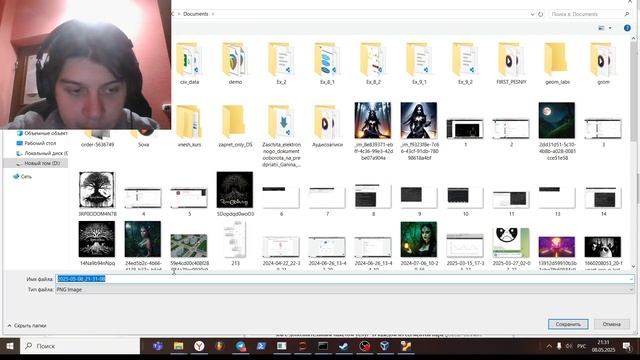Open the Ex_2 folder

pos(281,63)
